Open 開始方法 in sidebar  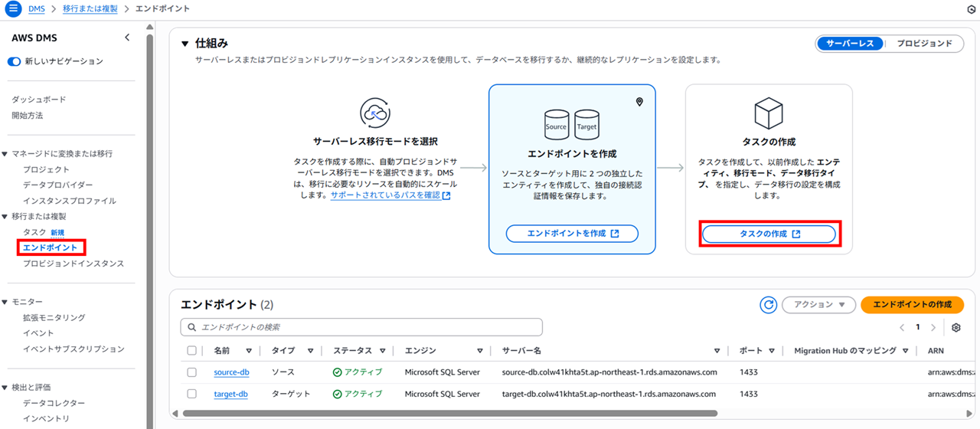[x=28, y=116]
